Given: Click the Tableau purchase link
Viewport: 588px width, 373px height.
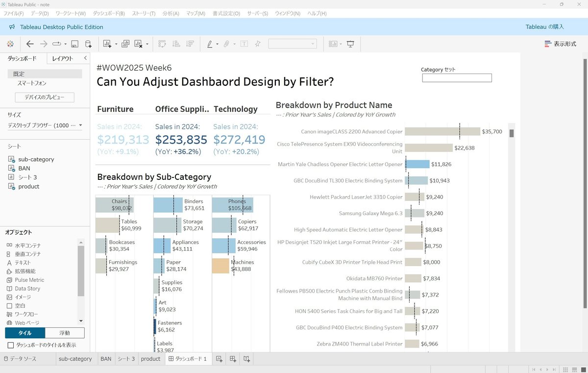Looking at the screenshot, I should 544,27.
